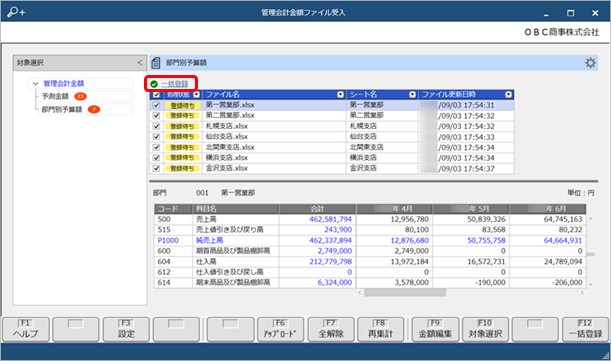Click the 横浜支店 sheet name cell

[382, 157]
